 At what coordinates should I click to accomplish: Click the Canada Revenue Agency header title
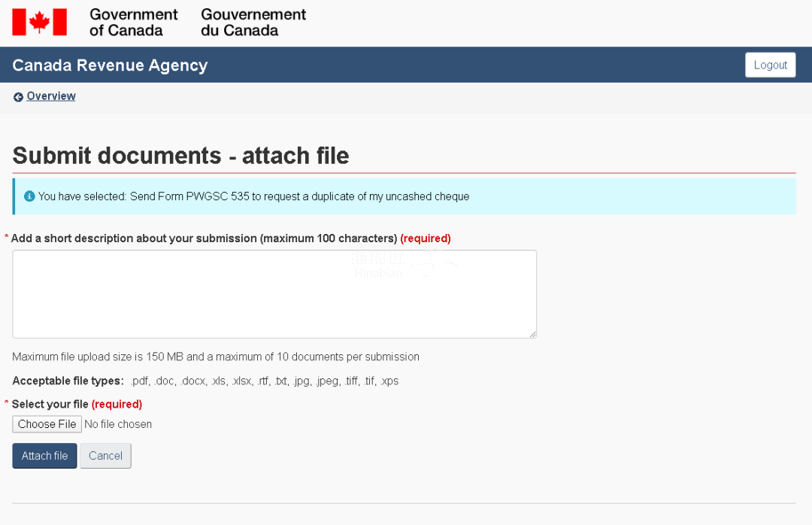pyautogui.click(x=110, y=65)
